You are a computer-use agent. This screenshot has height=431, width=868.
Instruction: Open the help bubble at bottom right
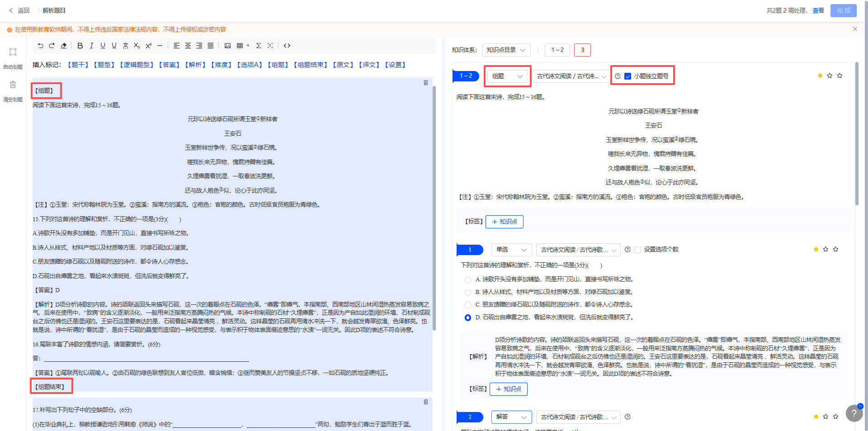[854, 413]
